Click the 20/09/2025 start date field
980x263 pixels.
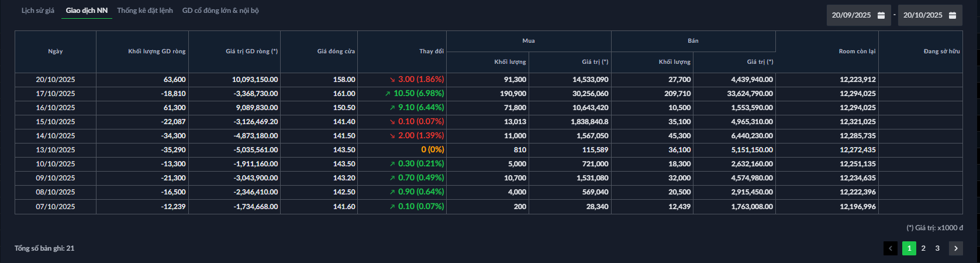pos(851,15)
